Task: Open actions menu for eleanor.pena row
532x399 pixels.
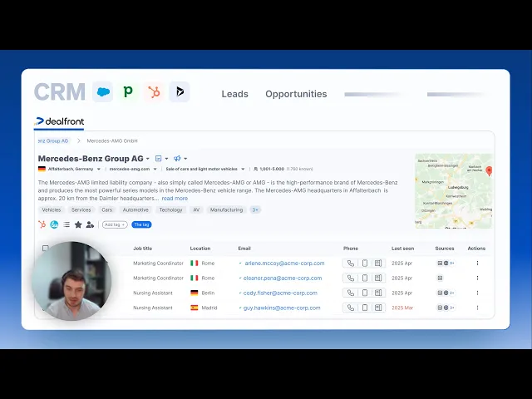Action: pyautogui.click(x=477, y=278)
